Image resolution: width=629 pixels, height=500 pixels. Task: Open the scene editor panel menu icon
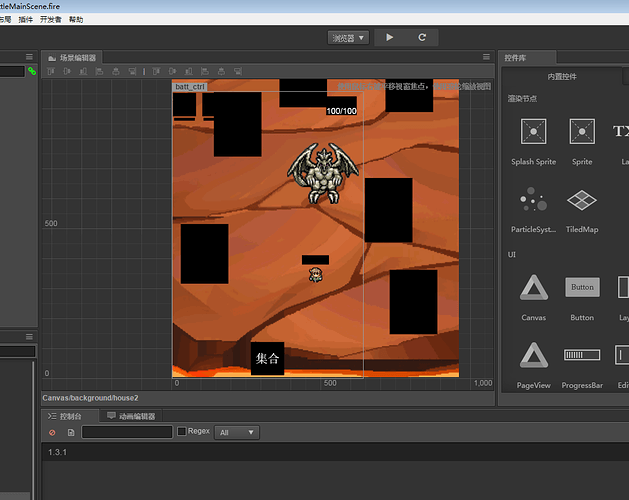pos(486,57)
